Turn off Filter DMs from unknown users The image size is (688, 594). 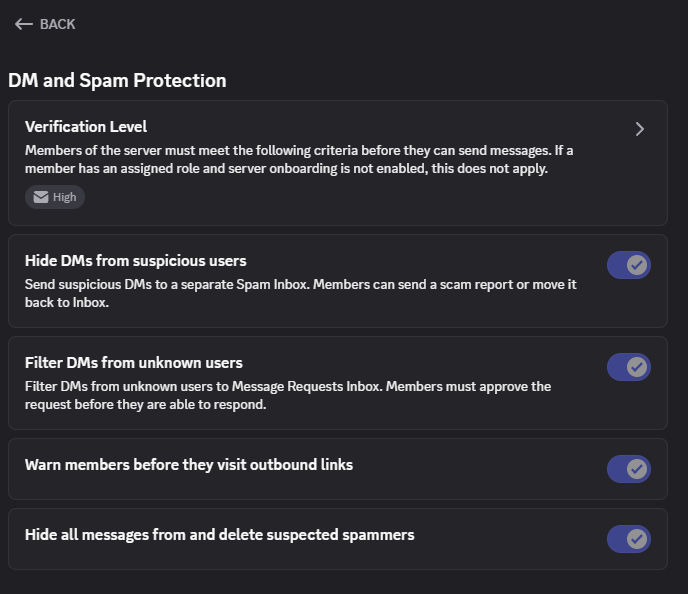[x=629, y=367]
